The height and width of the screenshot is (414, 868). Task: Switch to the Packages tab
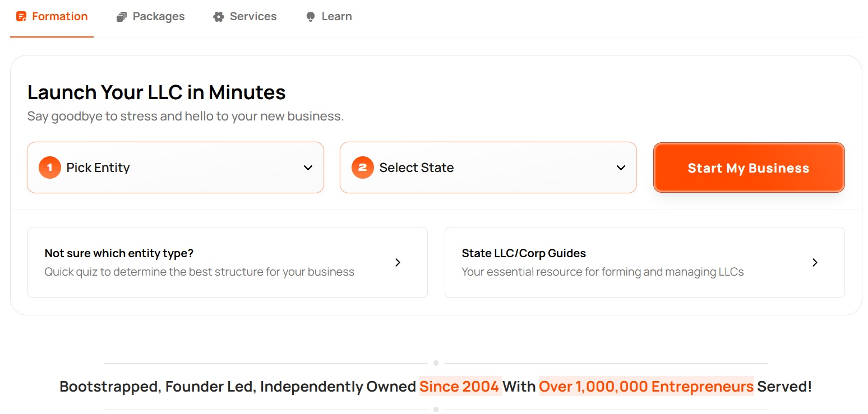(x=151, y=17)
